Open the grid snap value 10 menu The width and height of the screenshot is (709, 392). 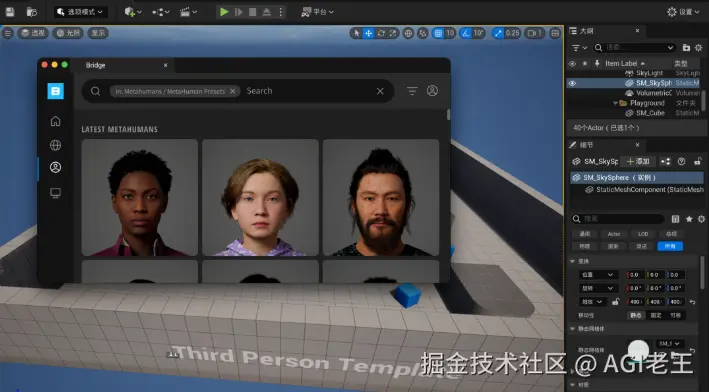450,33
